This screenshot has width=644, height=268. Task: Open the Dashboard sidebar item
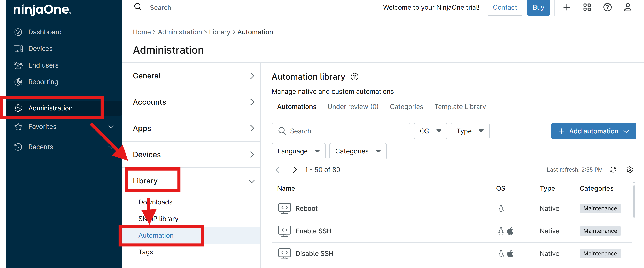[45, 32]
